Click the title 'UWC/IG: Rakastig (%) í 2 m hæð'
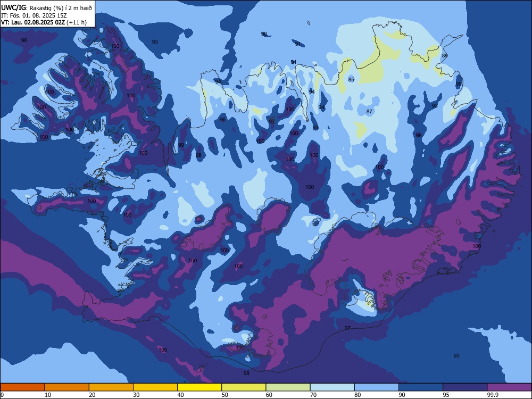The width and height of the screenshot is (532, 399). (46, 7)
